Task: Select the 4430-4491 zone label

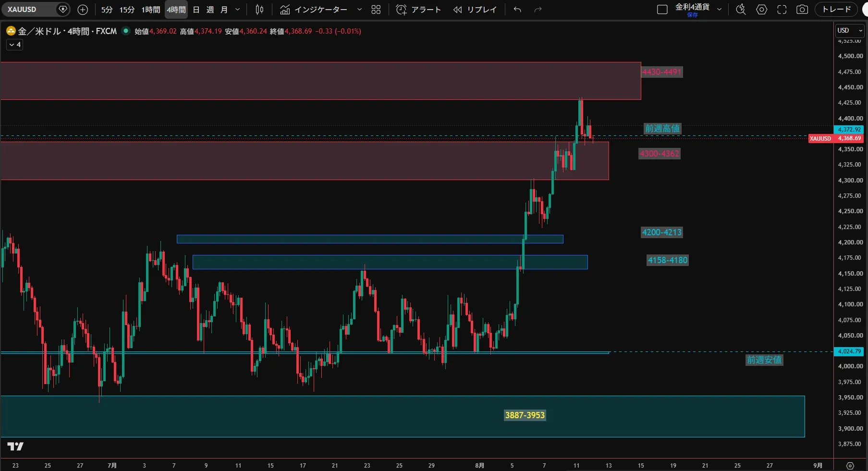Action: click(661, 72)
